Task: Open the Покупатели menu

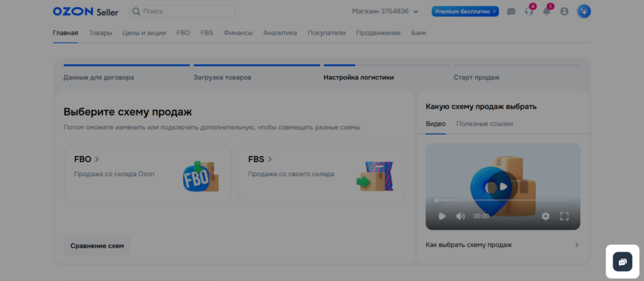Action: pyautogui.click(x=326, y=33)
